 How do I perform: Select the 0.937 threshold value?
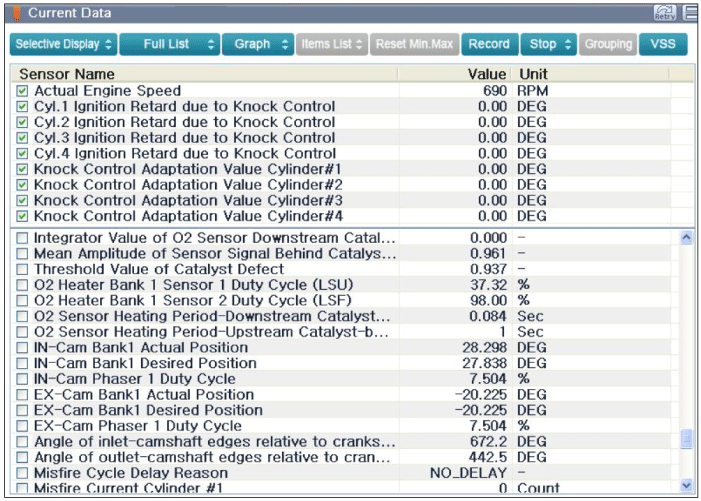point(488,269)
